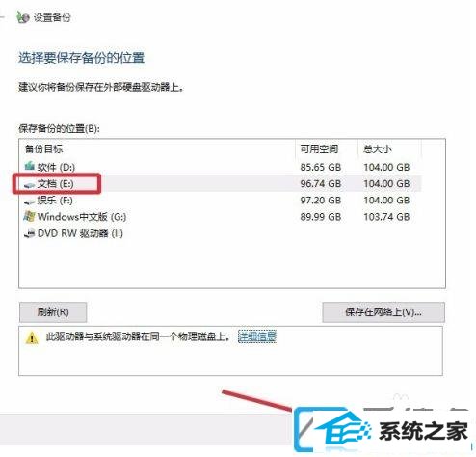Click the 96.74 GB free space cell

coord(321,184)
